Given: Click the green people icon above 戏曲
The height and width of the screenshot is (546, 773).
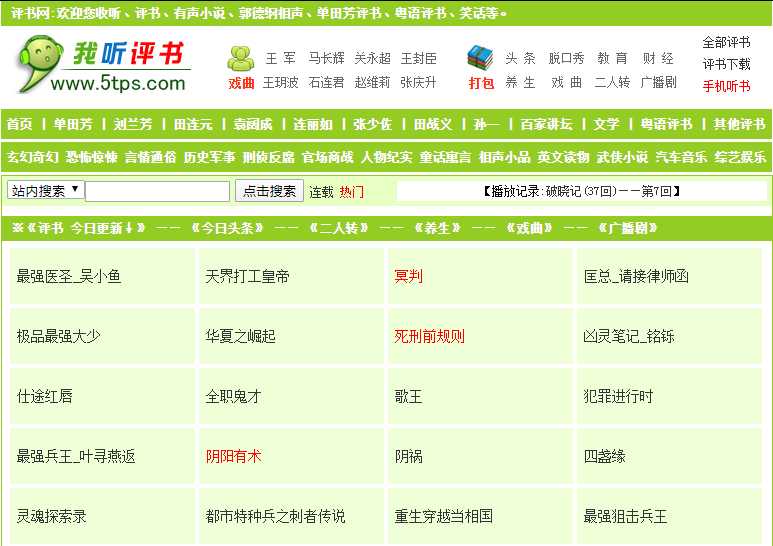Looking at the screenshot, I should coord(241,59).
